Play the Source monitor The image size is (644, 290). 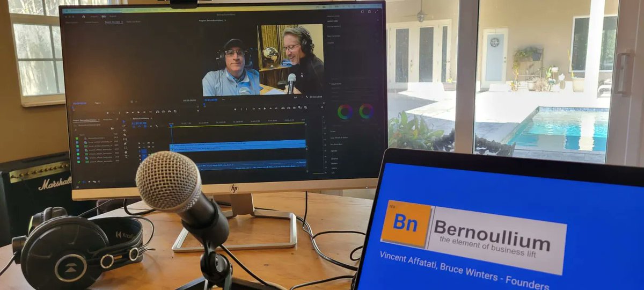[x=138, y=112]
